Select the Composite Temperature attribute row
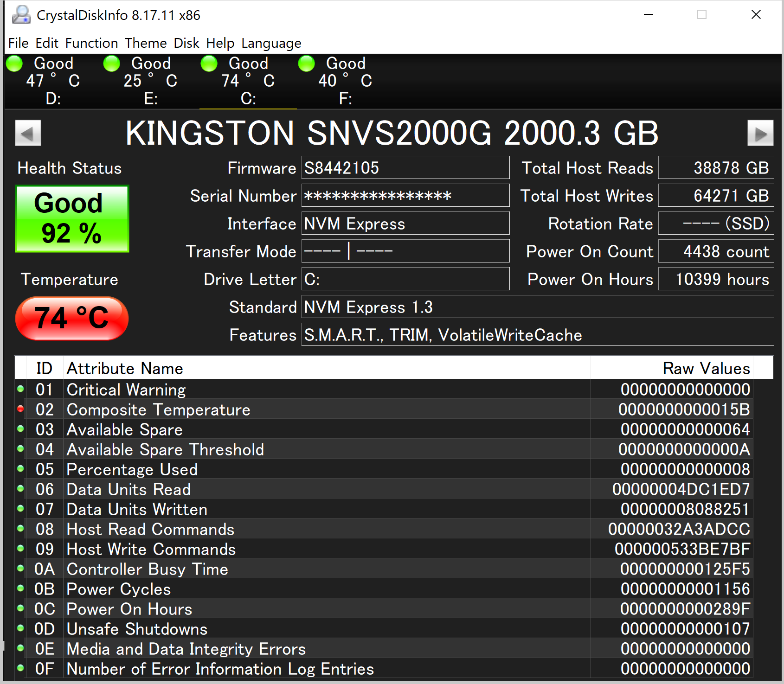This screenshot has height=684, width=784. [x=384, y=409]
